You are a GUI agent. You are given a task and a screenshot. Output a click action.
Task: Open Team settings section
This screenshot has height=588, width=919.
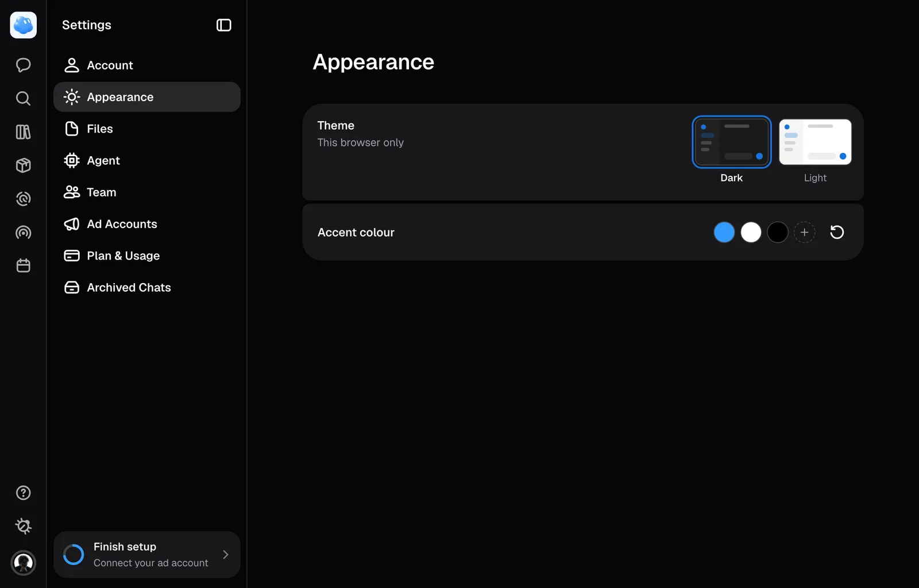147,192
